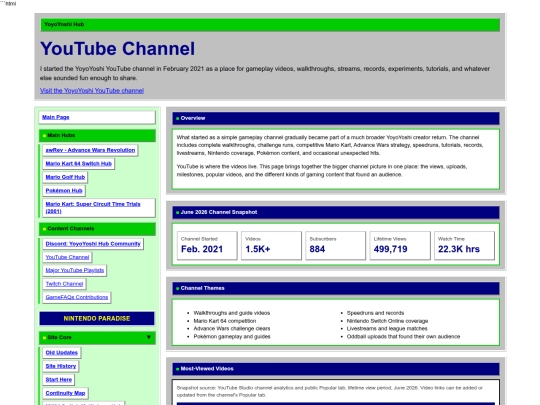Click the 'Snapshot source: YouTube Studio' note text
Image resolution: width=540 pixels, height=405 pixels.
(x=329, y=392)
